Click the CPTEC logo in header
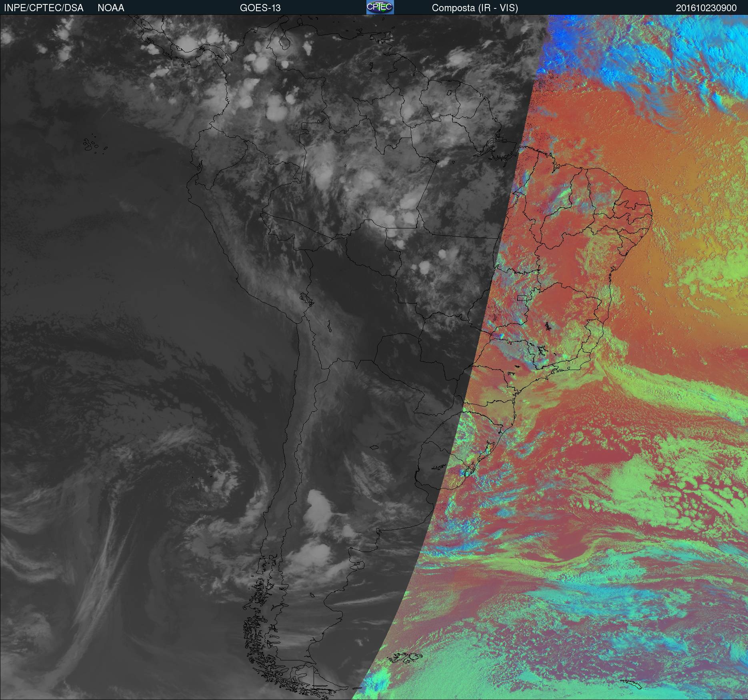Image resolution: width=748 pixels, height=700 pixels. pyautogui.click(x=380, y=7)
